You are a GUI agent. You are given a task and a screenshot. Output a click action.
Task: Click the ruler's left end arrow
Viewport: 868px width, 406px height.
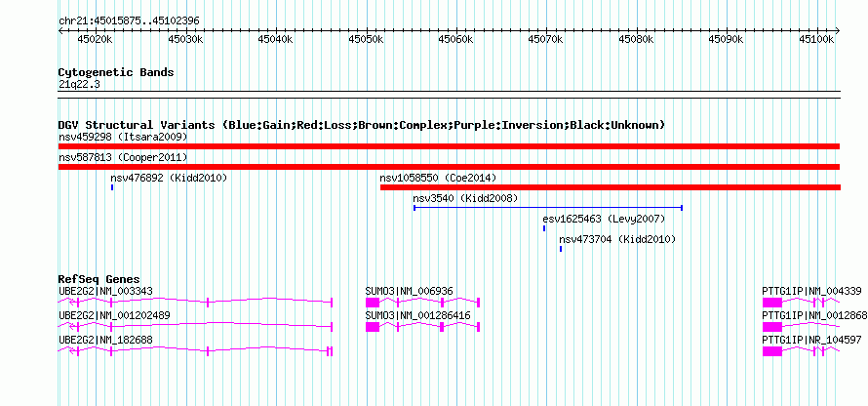[x=60, y=30]
